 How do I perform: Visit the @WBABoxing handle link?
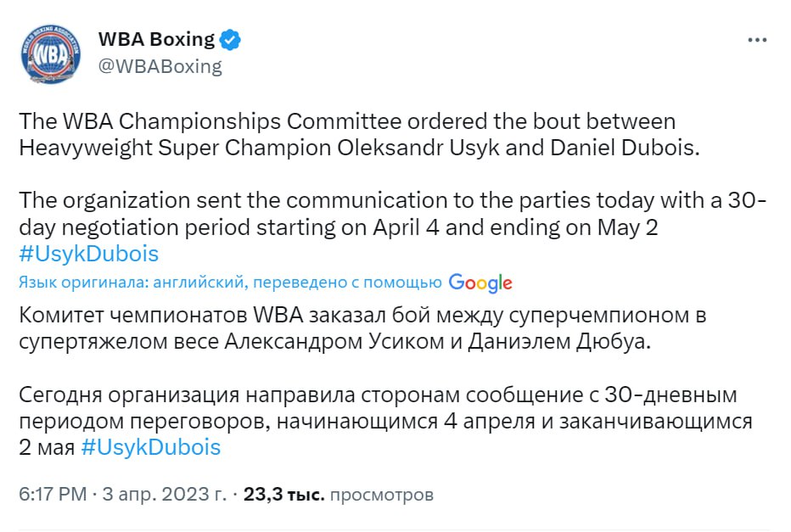160,66
